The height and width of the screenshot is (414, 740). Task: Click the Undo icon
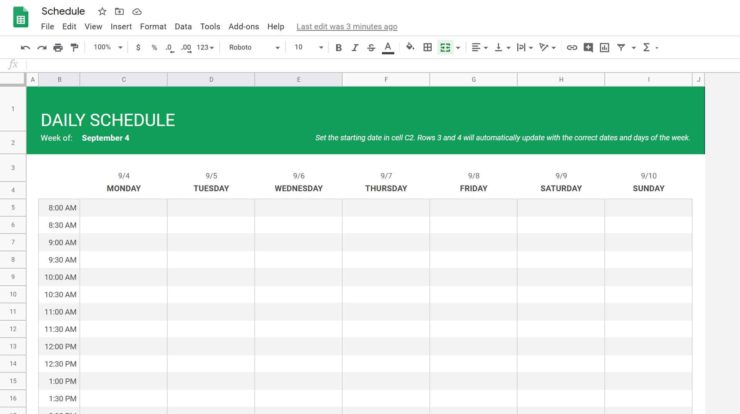[x=25, y=48]
